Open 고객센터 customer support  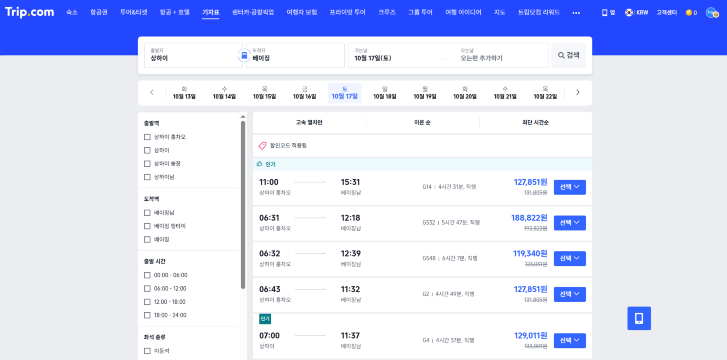[x=667, y=13]
